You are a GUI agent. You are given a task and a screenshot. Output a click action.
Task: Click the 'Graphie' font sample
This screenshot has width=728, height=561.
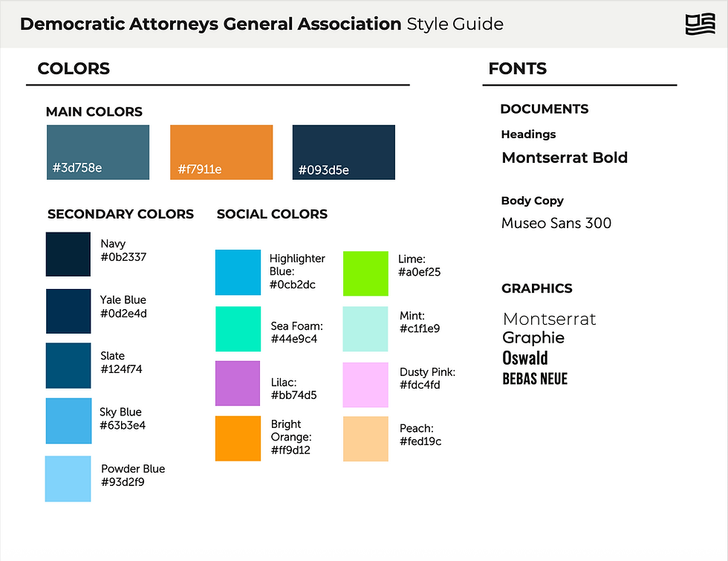coord(533,338)
